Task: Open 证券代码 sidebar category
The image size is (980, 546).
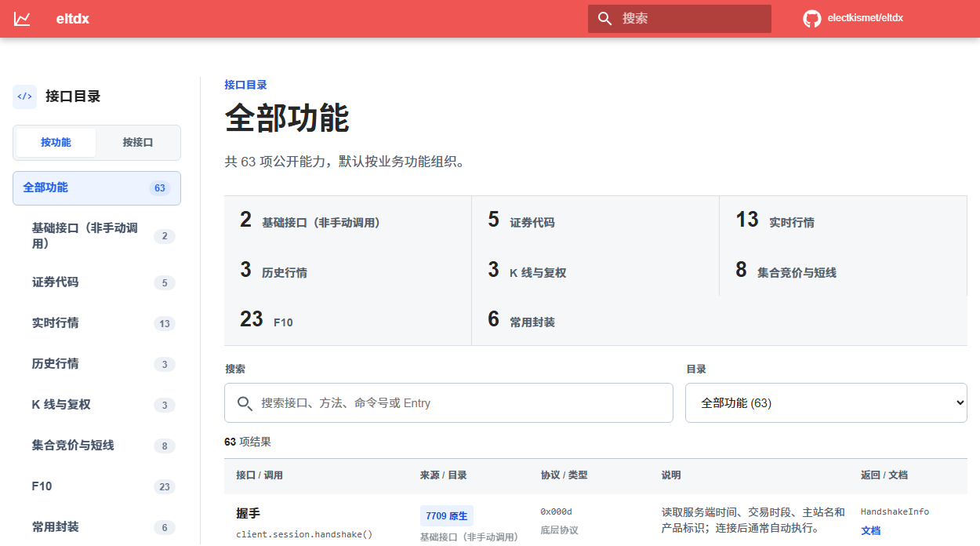Action: (96, 282)
